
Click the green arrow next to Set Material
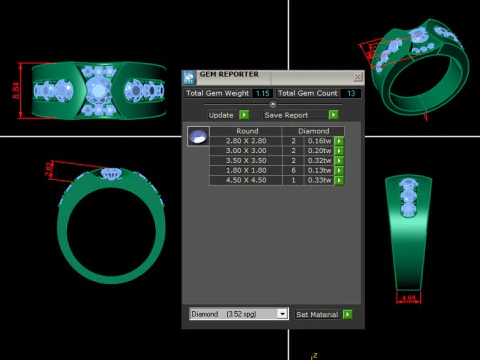pos(347,314)
